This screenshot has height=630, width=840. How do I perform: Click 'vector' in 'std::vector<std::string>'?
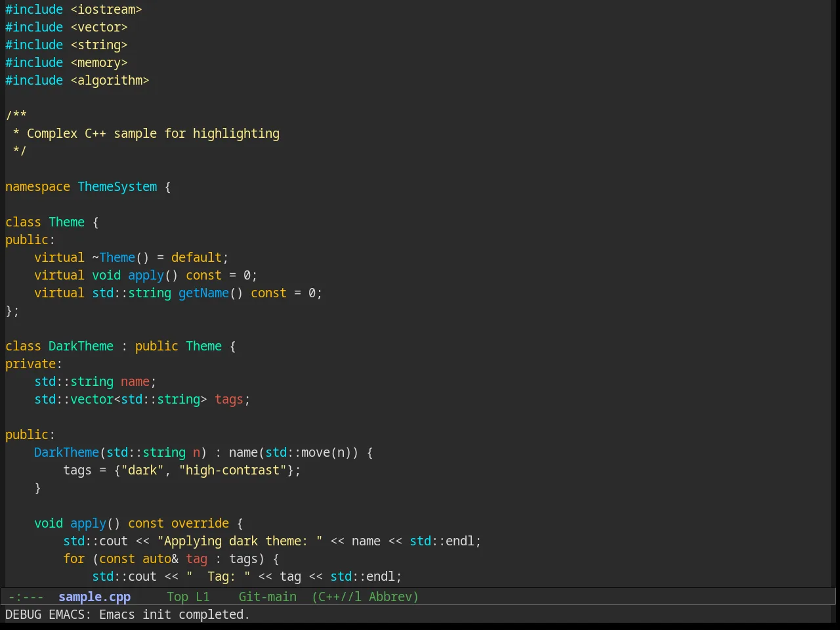point(92,399)
